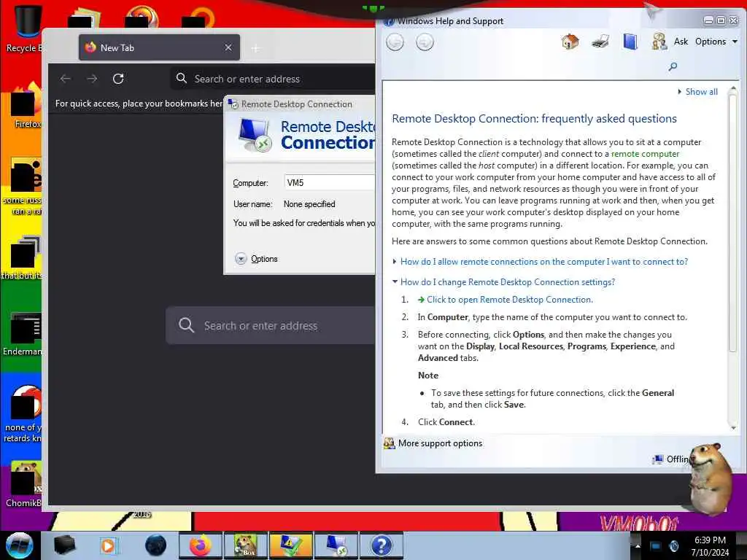Switch to Firefox from taskbar
The image size is (747, 560).
tap(201, 545)
